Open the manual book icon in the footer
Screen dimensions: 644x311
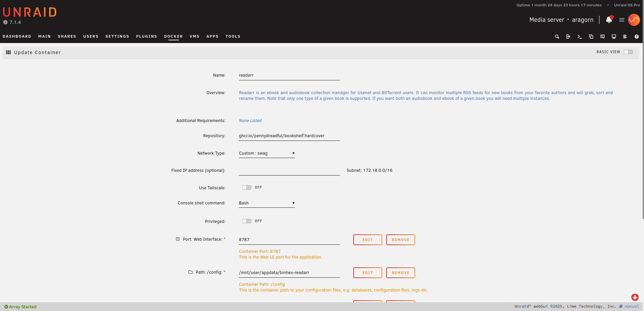click(x=621, y=306)
